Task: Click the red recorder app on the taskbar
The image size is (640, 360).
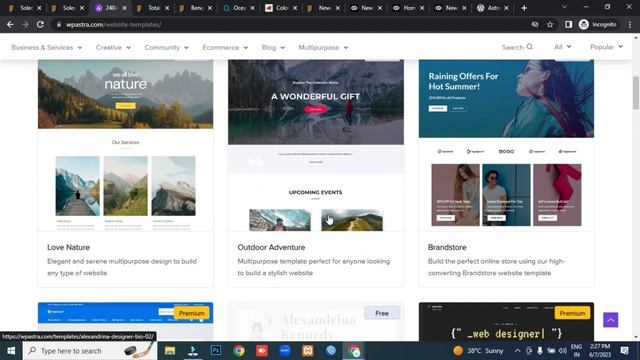Action: (262, 351)
